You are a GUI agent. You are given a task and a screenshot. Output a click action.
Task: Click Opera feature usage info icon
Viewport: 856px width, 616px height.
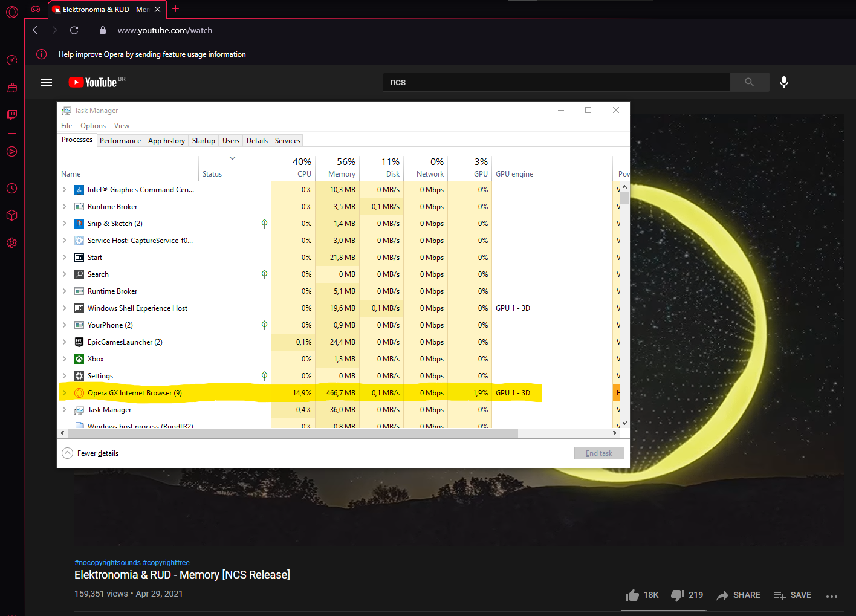tap(42, 54)
